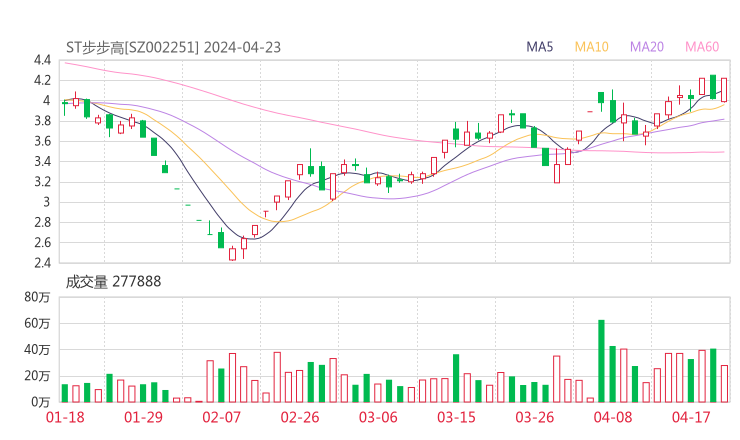Click the MA10 legend label
The height and width of the screenshot is (440, 740).
tap(591, 47)
